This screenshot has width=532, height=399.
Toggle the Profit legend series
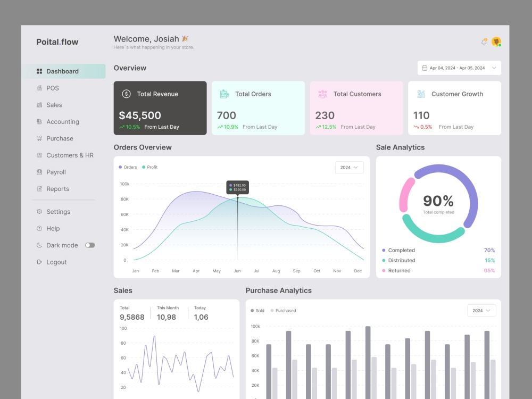pyautogui.click(x=149, y=167)
